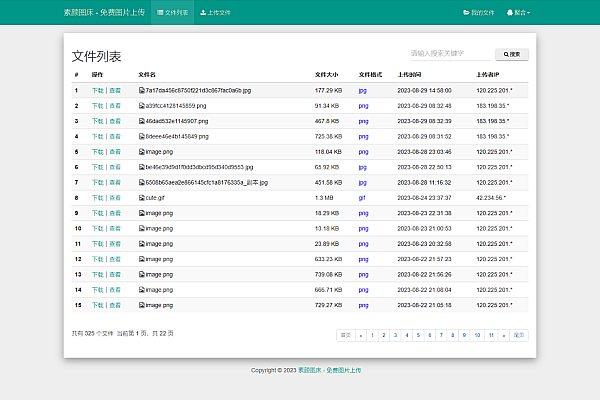View the 118.04 KB image.png
This screenshot has width=600, height=400.
coord(115,152)
